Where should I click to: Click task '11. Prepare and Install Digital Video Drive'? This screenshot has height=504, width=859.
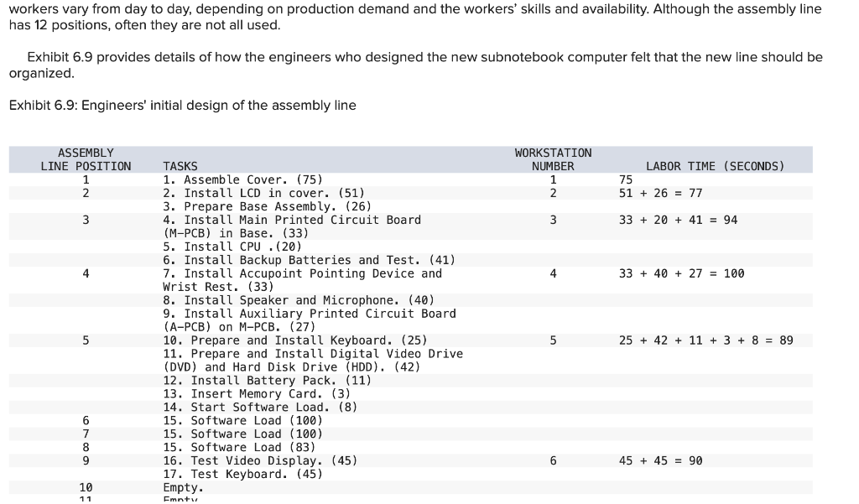click(x=313, y=353)
